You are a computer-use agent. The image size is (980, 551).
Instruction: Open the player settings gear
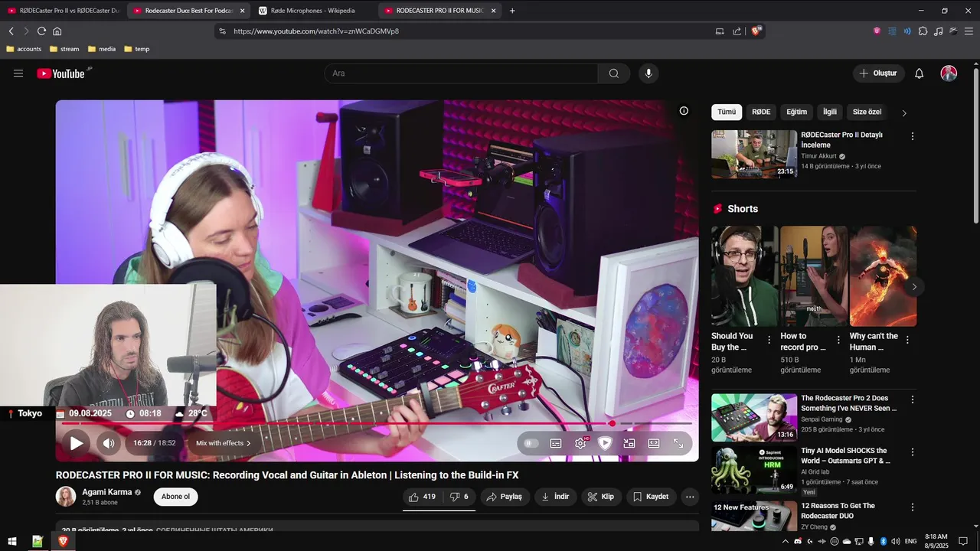(580, 443)
